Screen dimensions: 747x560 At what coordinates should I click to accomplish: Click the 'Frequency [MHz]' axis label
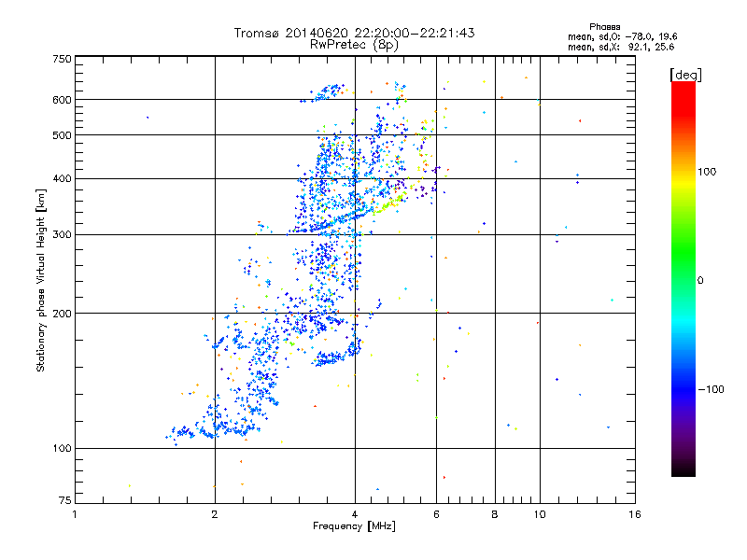click(354, 526)
